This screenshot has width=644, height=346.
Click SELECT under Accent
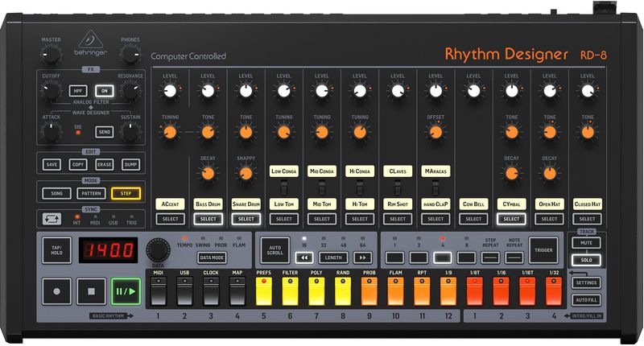point(171,219)
